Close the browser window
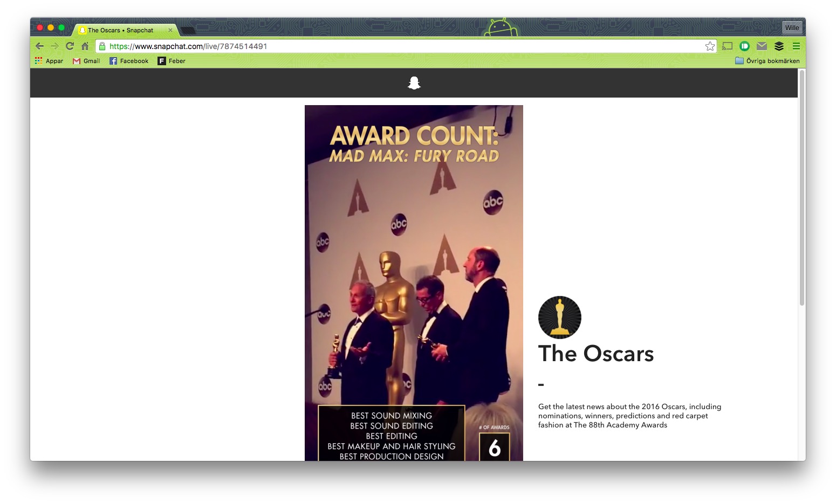Screen dimensions: 836x504 pyautogui.click(x=40, y=27)
